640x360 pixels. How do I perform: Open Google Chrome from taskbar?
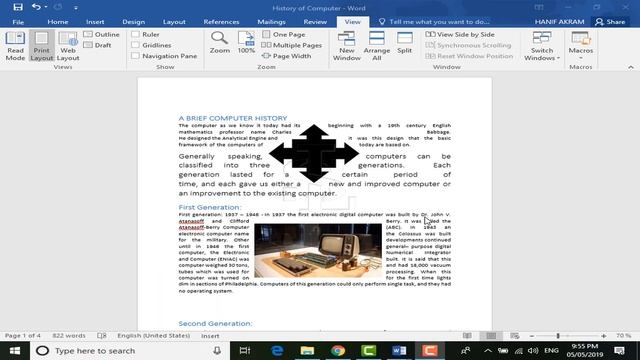coord(338,351)
